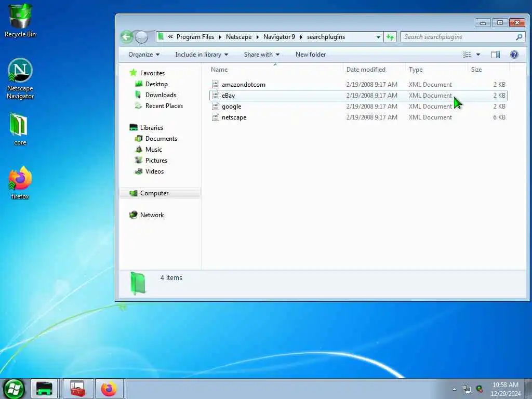Image resolution: width=532 pixels, height=399 pixels.
Task: Expand the breadcrumb arrow after Netscape
Action: (258, 37)
